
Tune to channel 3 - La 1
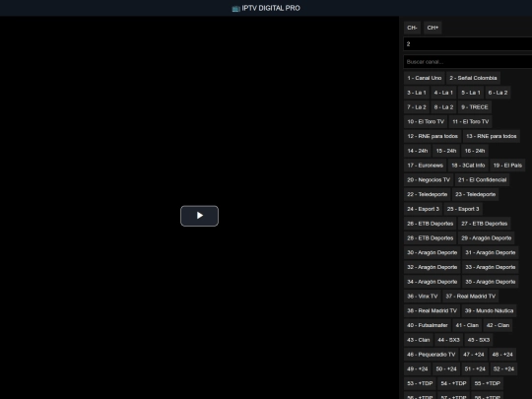click(417, 93)
